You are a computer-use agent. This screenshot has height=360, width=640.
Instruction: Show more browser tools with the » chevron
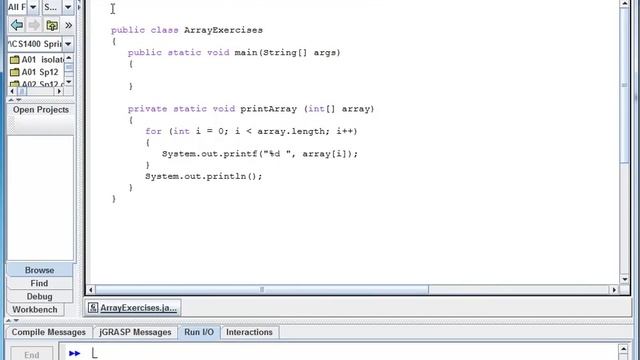pyautogui.click(x=69, y=25)
